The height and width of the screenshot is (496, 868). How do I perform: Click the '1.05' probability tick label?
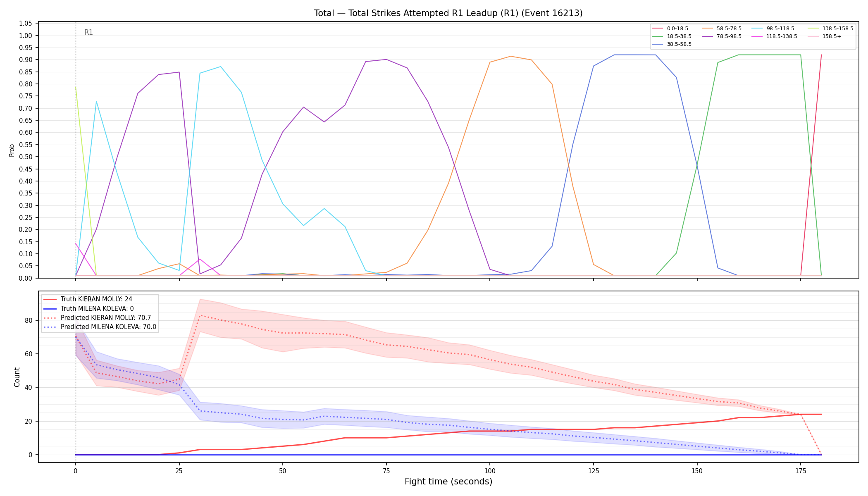[x=26, y=24]
